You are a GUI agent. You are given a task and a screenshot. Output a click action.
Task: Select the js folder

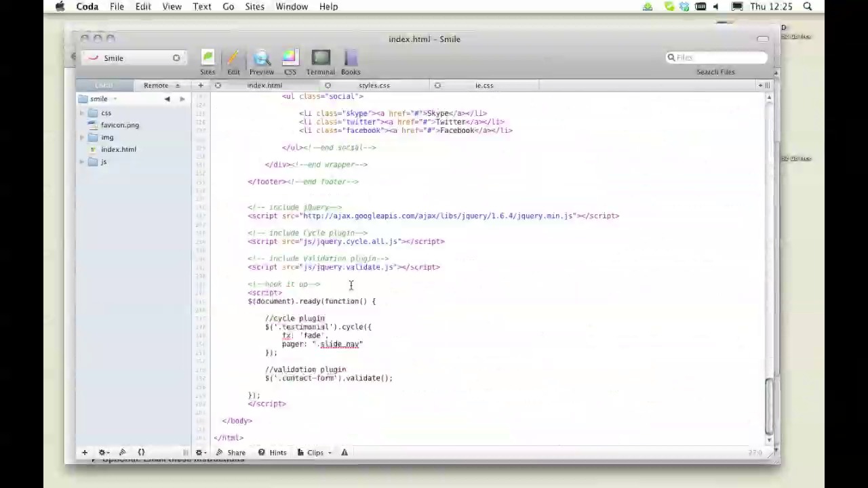(103, 162)
